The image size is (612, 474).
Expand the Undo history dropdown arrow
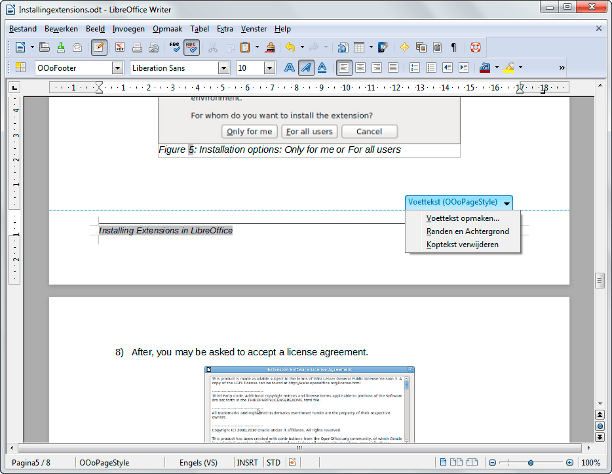pyautogui.click(x=302, y=48)
